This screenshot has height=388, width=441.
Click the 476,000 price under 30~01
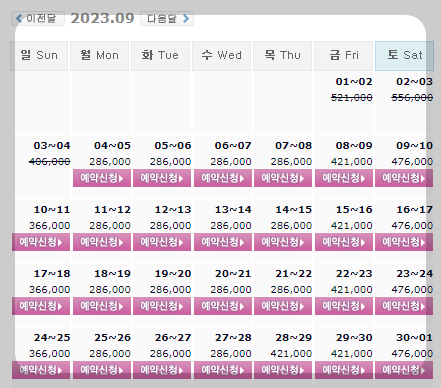412,354
